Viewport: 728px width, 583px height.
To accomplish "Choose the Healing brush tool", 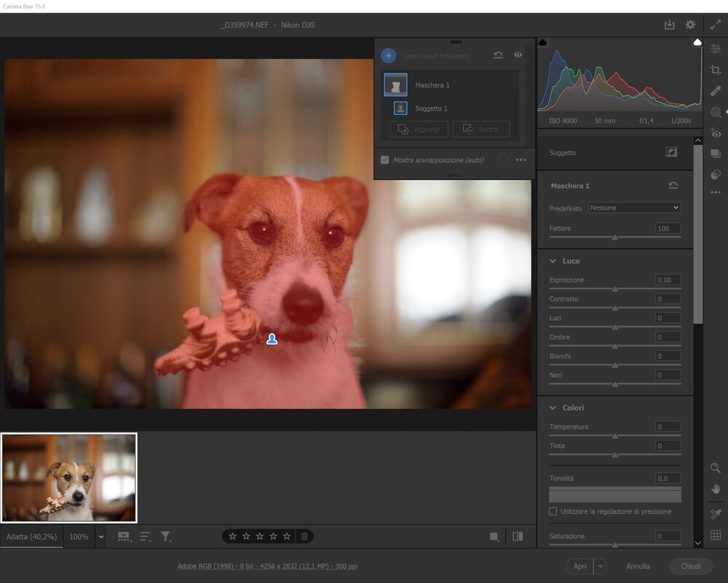I will (716, 91).
